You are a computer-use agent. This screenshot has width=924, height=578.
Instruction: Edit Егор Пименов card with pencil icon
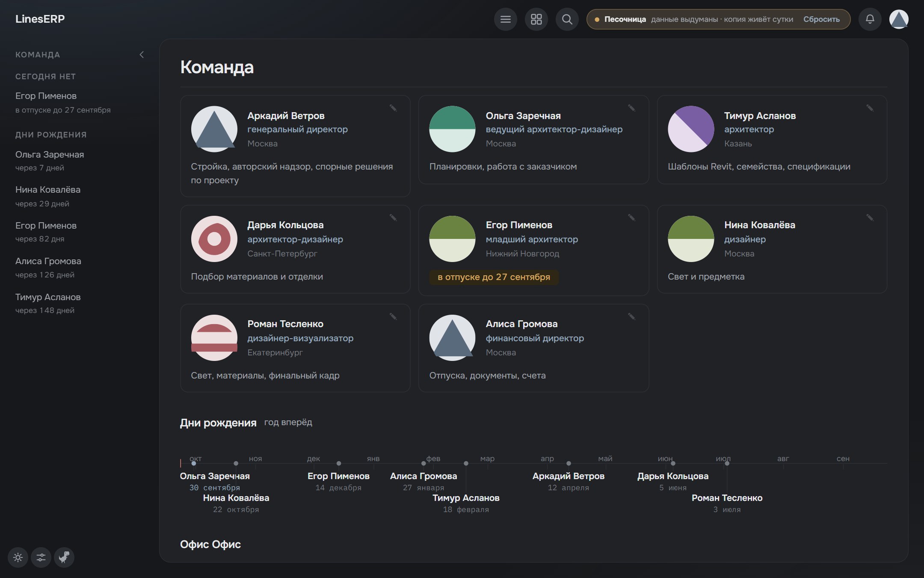click(x=631, y=217)
